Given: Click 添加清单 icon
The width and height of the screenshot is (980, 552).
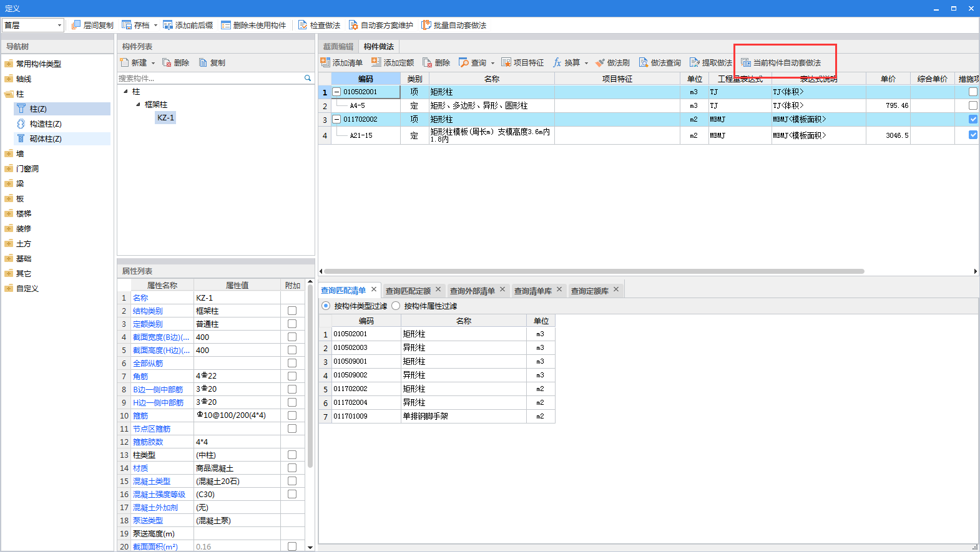Looking at the screenshot, I should [325, 62].
